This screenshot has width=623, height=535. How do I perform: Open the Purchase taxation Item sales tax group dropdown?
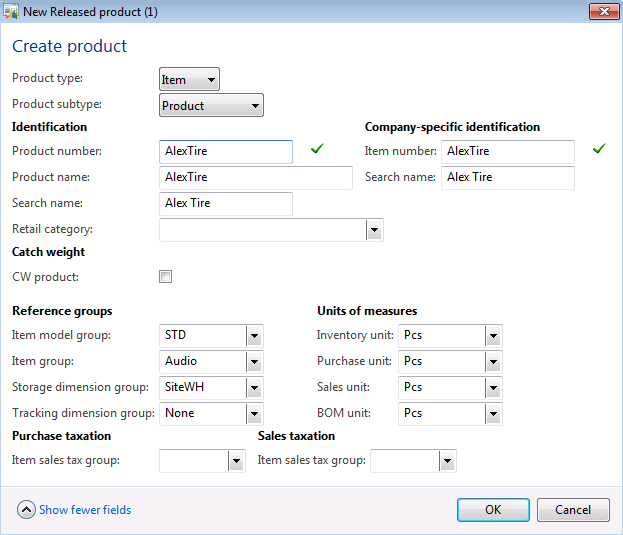tap(236, 461)
